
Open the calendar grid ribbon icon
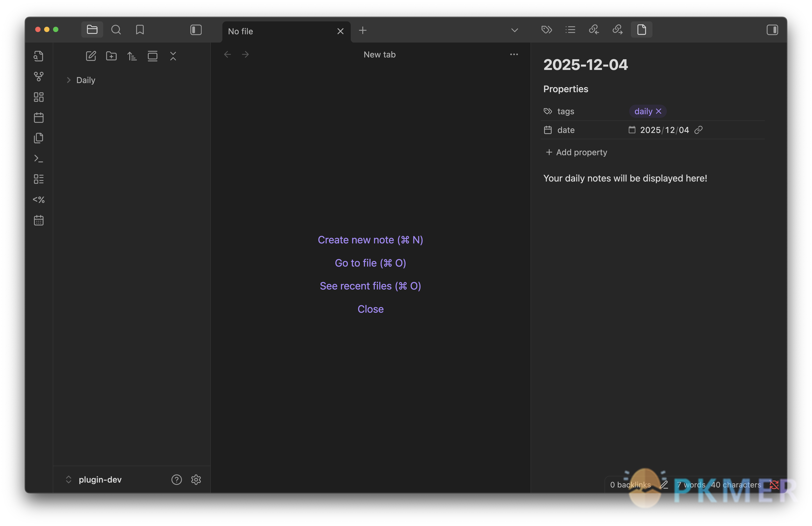click(x=39, y=220)
